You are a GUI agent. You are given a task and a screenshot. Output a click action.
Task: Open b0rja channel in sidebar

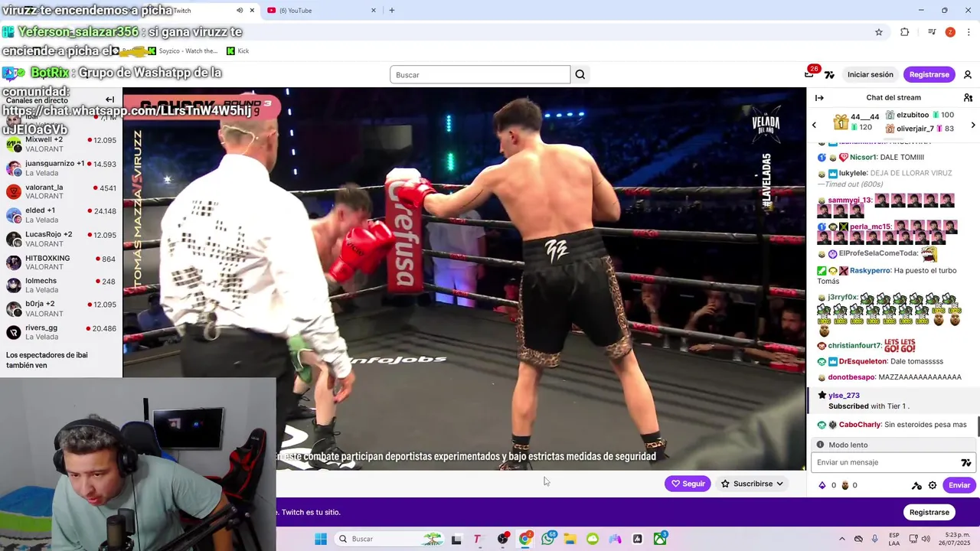(61, 308)
